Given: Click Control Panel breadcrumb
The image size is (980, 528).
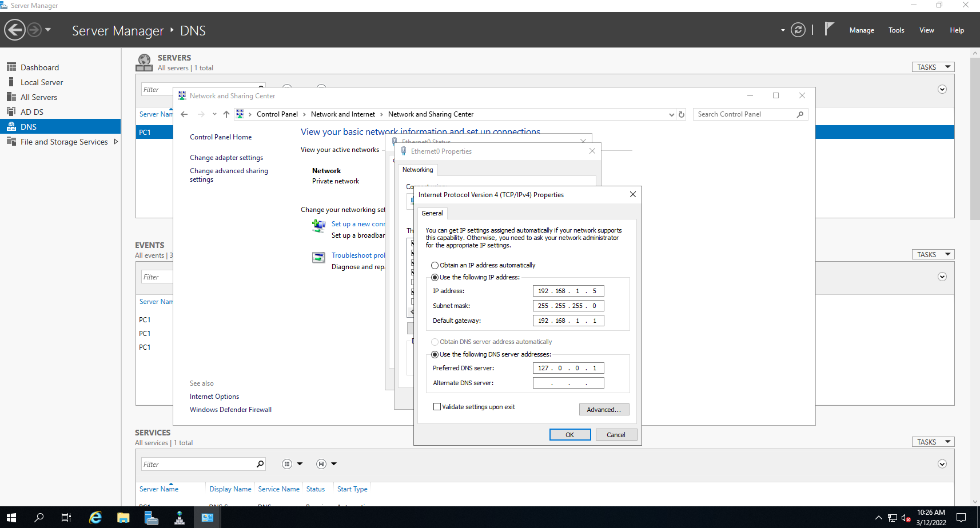Looking at the screenshot, I should [x=277, y=114].
